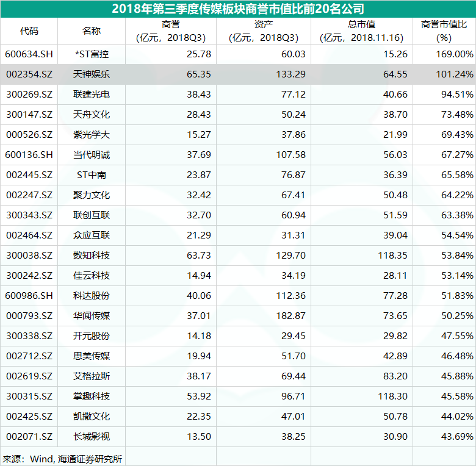Click the company name '艾格拉斯'

[92, 376]
